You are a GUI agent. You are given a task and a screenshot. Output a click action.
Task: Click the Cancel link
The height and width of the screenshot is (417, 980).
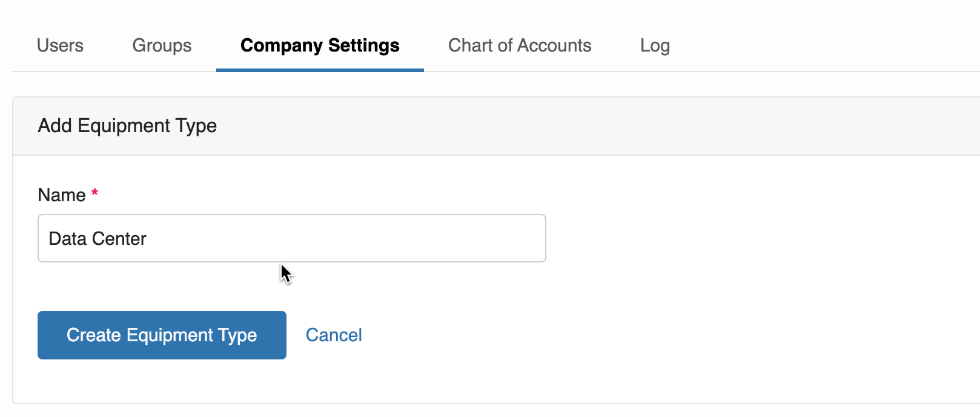tap(334, 335)
